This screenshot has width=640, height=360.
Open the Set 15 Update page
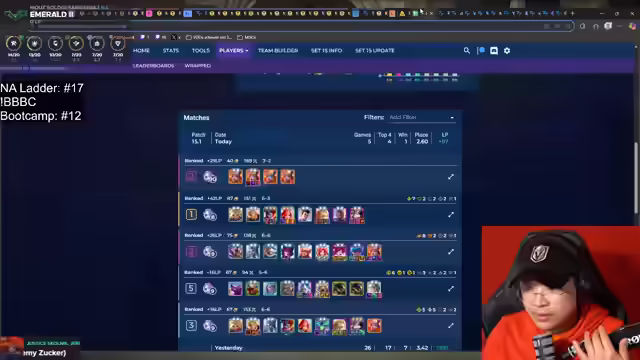click(x=375, y=51)
